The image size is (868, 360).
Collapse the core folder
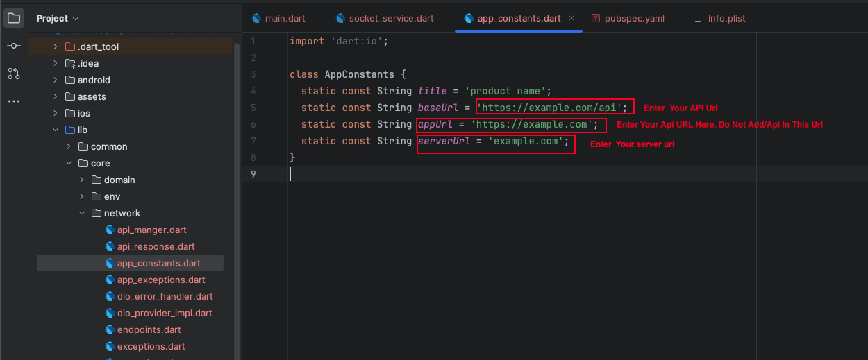[x=69, y=163]
